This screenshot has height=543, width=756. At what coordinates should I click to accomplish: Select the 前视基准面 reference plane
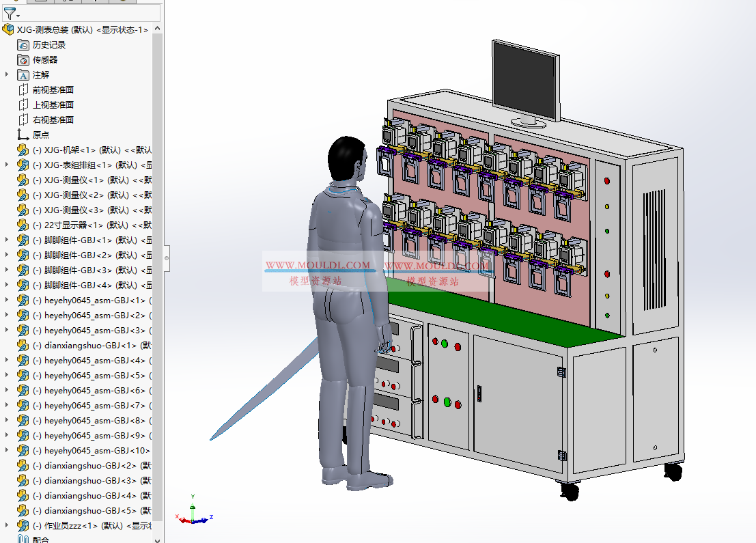point(23,89)
